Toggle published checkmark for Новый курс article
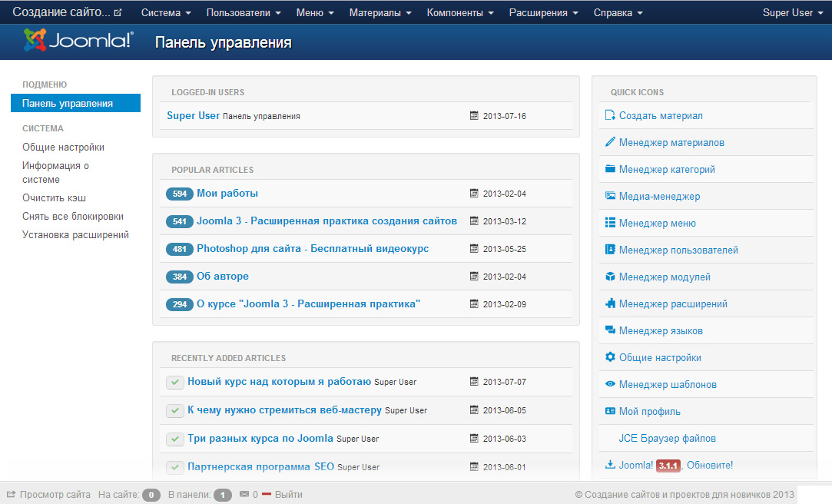The image size is (832, 504). coord(175,383)
